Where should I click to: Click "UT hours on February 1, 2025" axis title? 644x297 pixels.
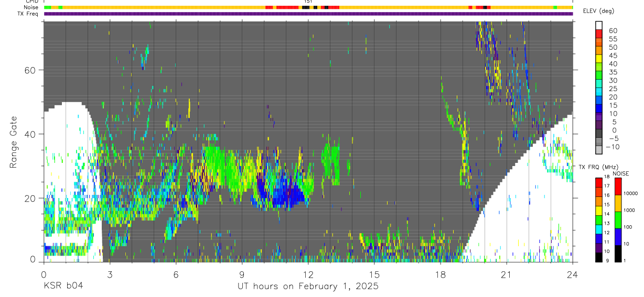click(307, 287)
